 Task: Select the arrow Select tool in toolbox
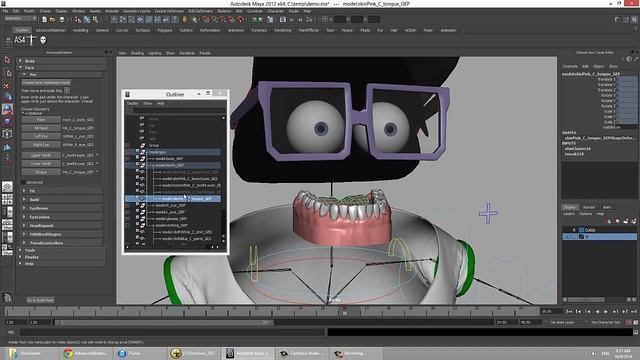pos(7,60)
